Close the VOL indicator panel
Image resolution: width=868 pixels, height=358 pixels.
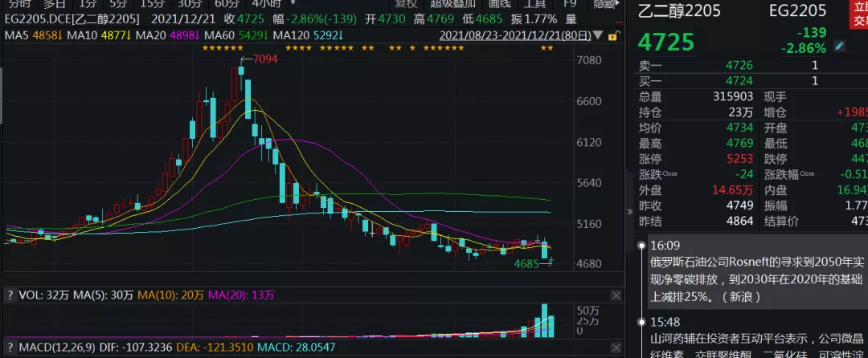point(616,295)
